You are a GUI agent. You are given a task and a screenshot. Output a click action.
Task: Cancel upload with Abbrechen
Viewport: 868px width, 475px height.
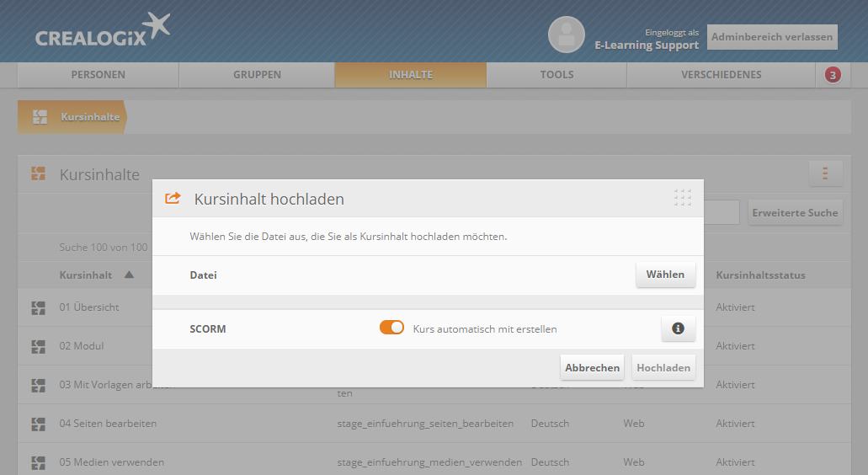593,367
